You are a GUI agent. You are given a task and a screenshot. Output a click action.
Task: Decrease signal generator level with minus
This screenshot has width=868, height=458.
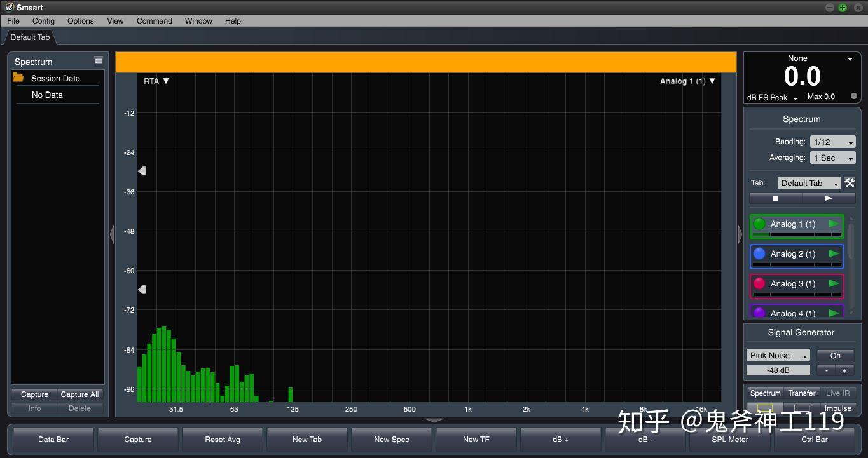click(827, 370)
